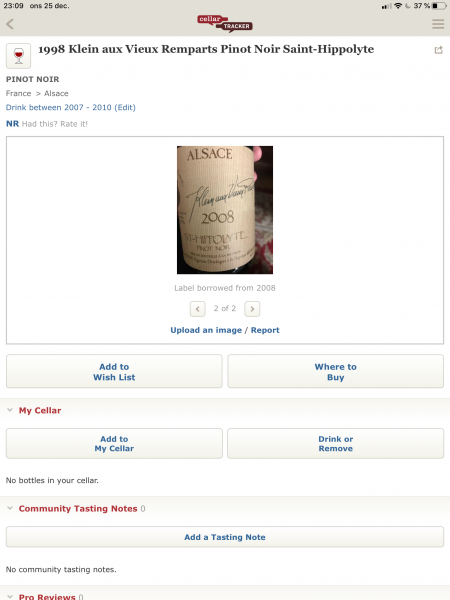Click Add a Tasting Note button
Screen dimensions: 450x600
(x=225, y=537)
